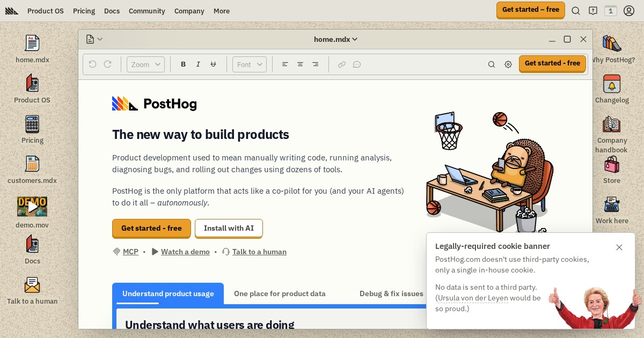Play the demo.mov desktop video
The height and width of the screenshot is (338, 644).
[x=32, y=207]
